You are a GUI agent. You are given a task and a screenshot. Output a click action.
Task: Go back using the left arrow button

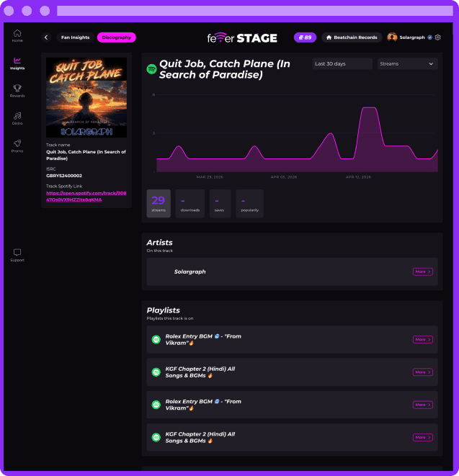[46, 37]
